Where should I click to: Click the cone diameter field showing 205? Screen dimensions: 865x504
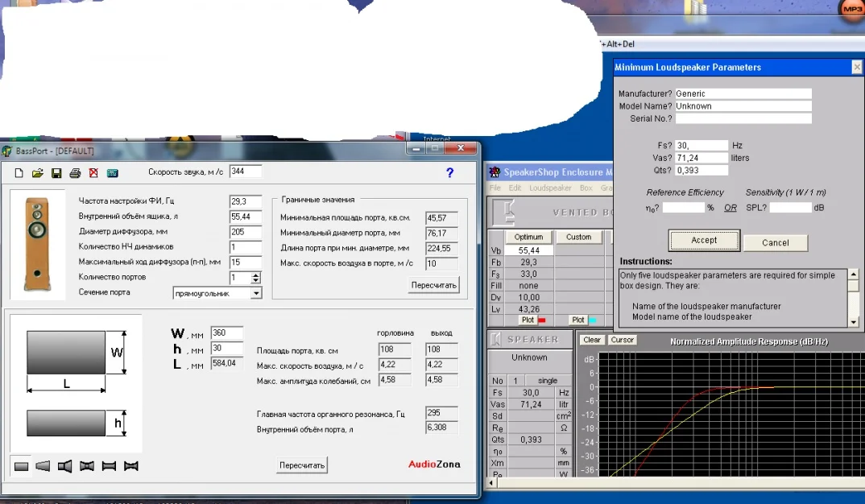coord(246,232)
